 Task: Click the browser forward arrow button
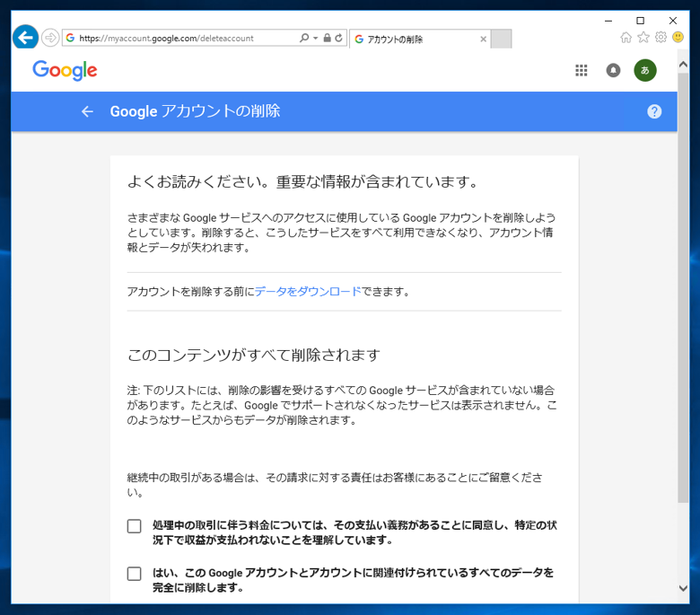pos(50,38)
